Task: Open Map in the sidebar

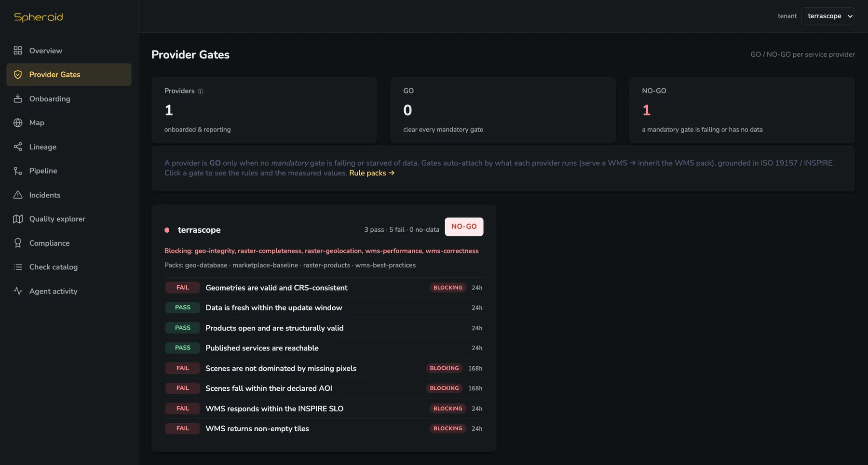Action: (x=69, y=123)
